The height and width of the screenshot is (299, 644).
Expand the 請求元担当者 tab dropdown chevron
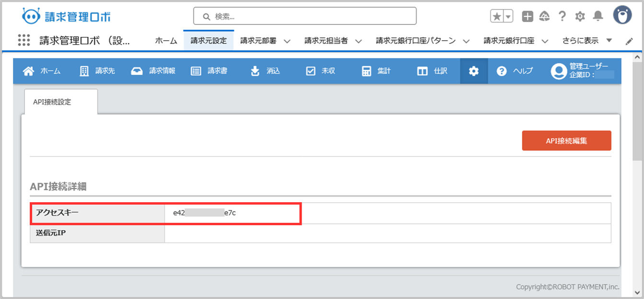(358, 41)
